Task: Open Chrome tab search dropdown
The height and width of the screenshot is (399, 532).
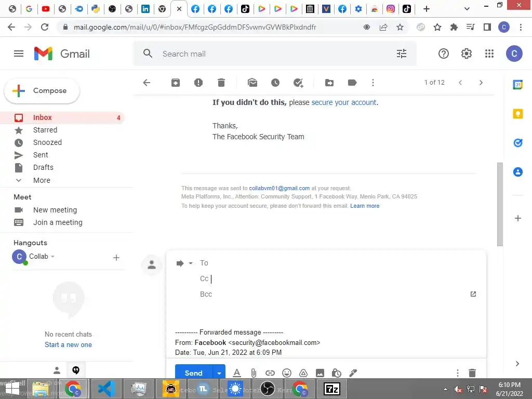Action: tap(467, 9)
